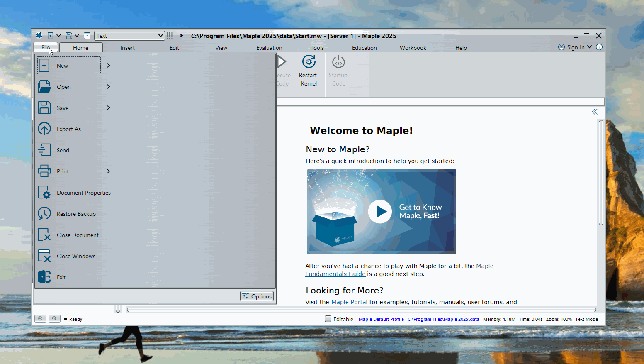644x364 pixels.
Task: Click the debugger bug status bar icon
Action: point(54,319)
